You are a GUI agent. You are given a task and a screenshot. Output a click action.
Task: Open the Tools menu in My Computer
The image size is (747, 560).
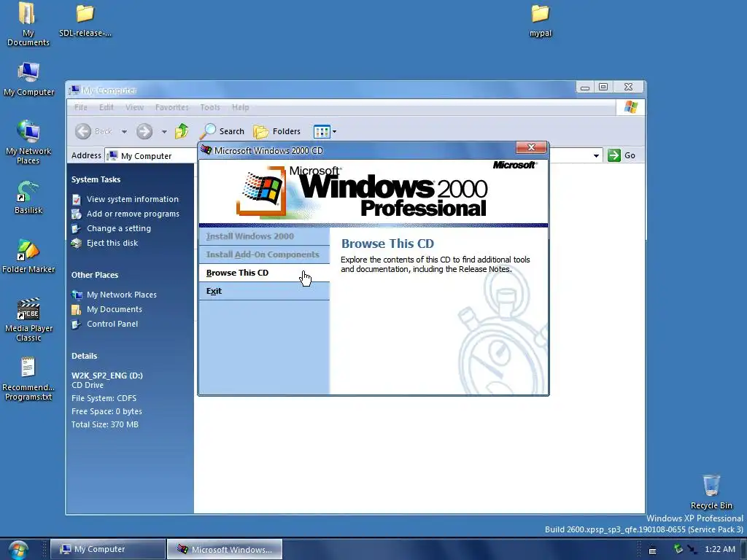[210, 107]
